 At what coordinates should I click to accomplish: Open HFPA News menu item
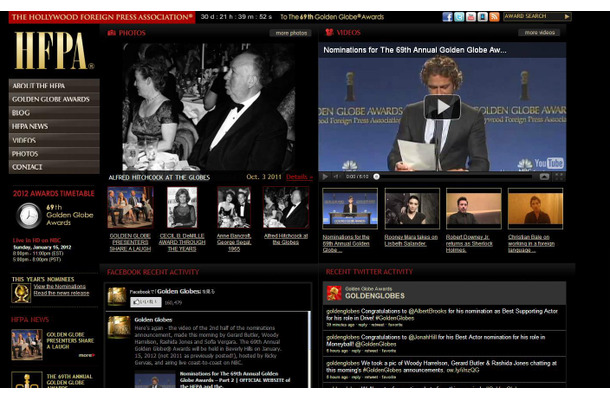coord(54,126)
